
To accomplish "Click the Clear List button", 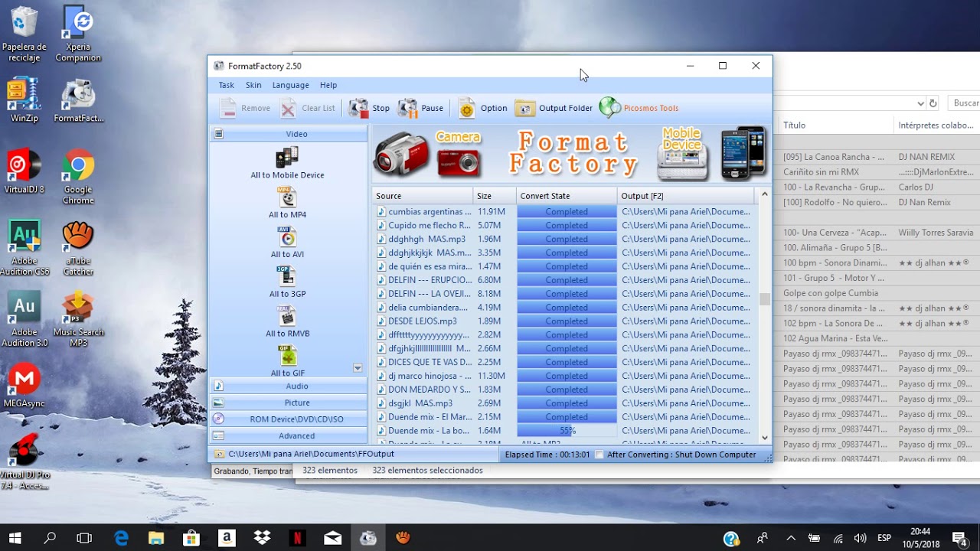I will 308,109.
